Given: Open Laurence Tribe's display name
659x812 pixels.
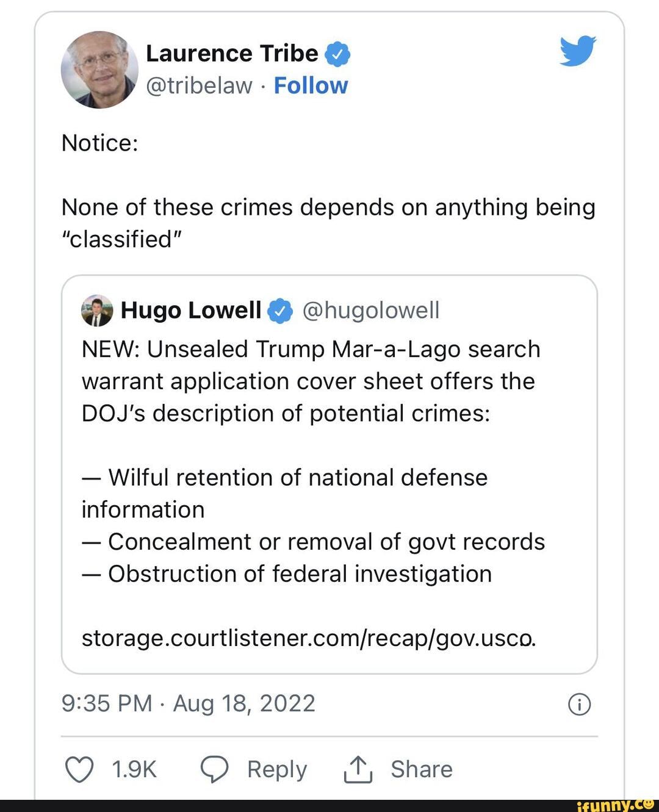Looking at the screenshot, I should pos(231,53).
